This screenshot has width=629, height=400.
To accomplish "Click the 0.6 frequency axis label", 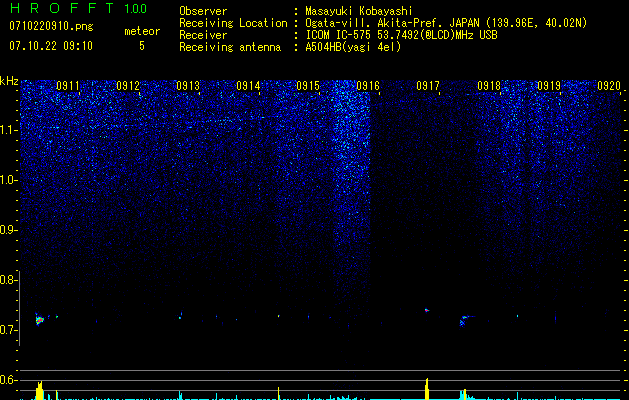I will (x=8, y=380).
